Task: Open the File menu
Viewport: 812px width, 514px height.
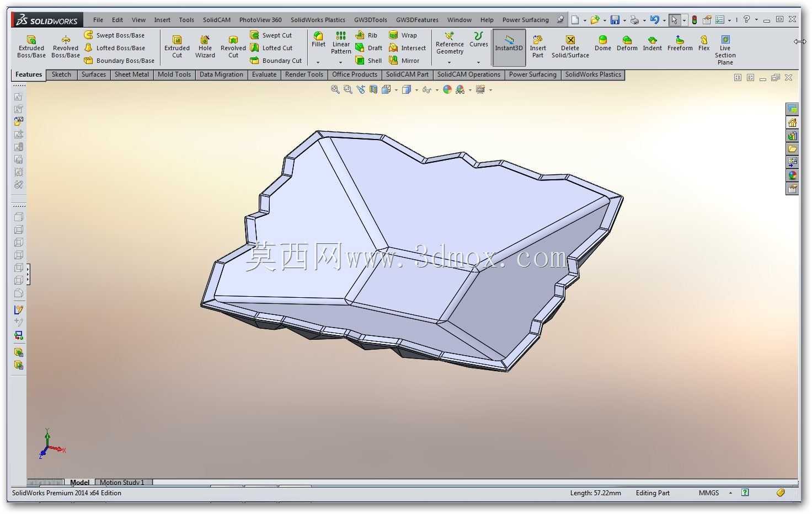Action: (98, 20)
